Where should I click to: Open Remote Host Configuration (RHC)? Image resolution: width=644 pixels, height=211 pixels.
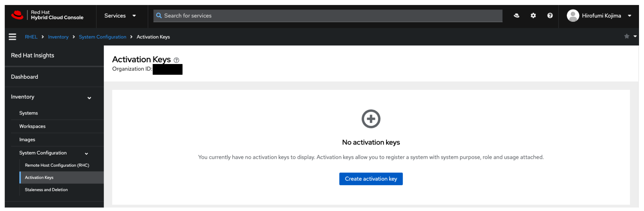61,165
